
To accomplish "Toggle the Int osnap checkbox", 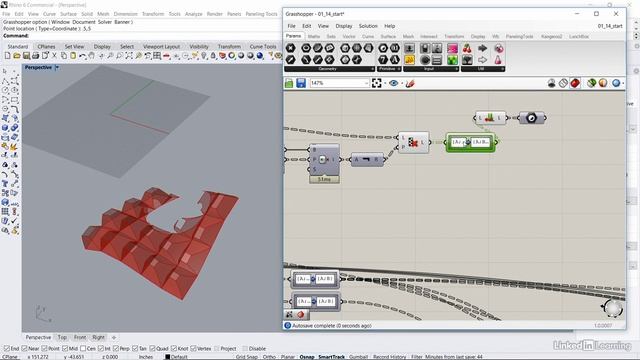I will coord(101,349).
